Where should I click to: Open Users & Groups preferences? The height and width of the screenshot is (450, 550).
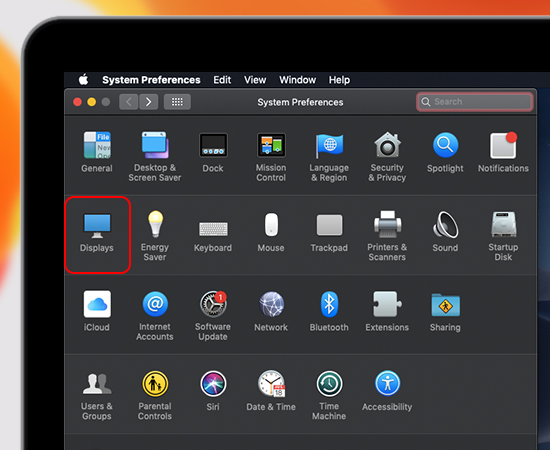coord(97,396)
